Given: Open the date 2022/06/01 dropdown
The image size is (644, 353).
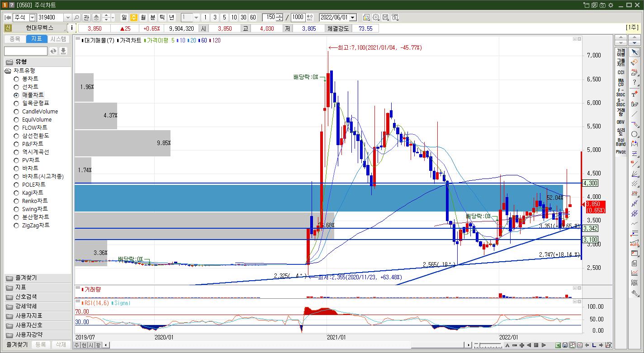Looking at the screenshot, I should coord(353,17).
